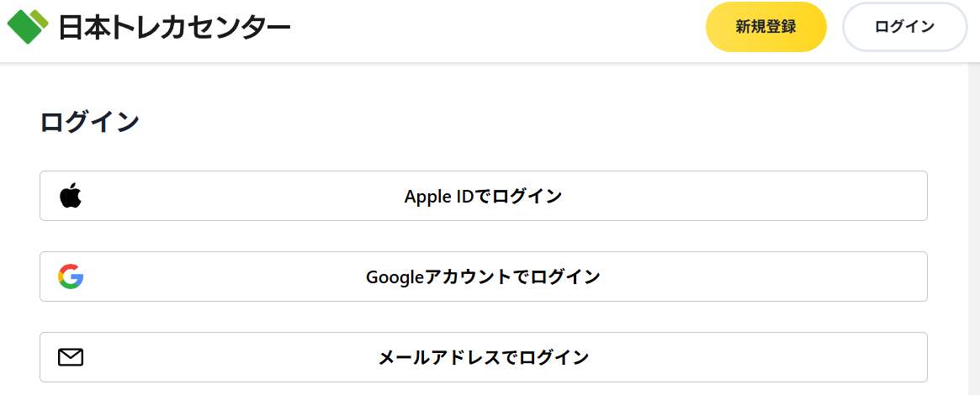Screen dimensions: 980x395
Task: Click the Apple logo icon
Action: pyautogui.click(x=71, y=196)
